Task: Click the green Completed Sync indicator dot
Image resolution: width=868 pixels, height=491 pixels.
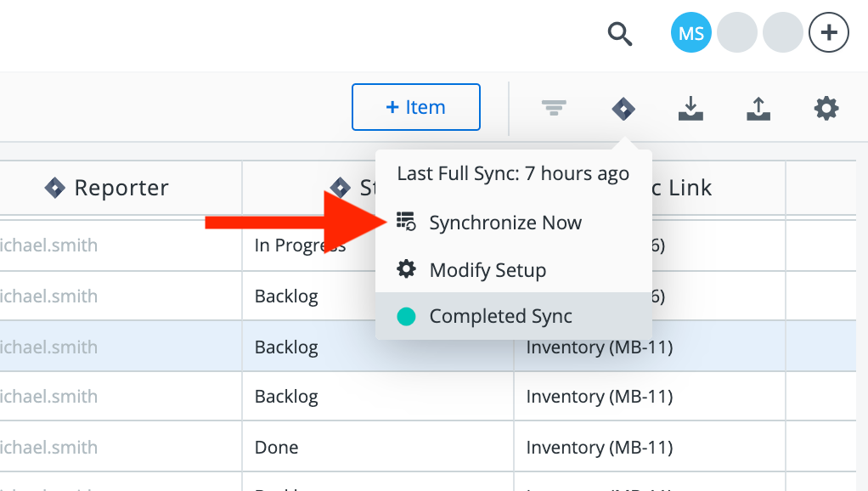Action: (407, 316)
